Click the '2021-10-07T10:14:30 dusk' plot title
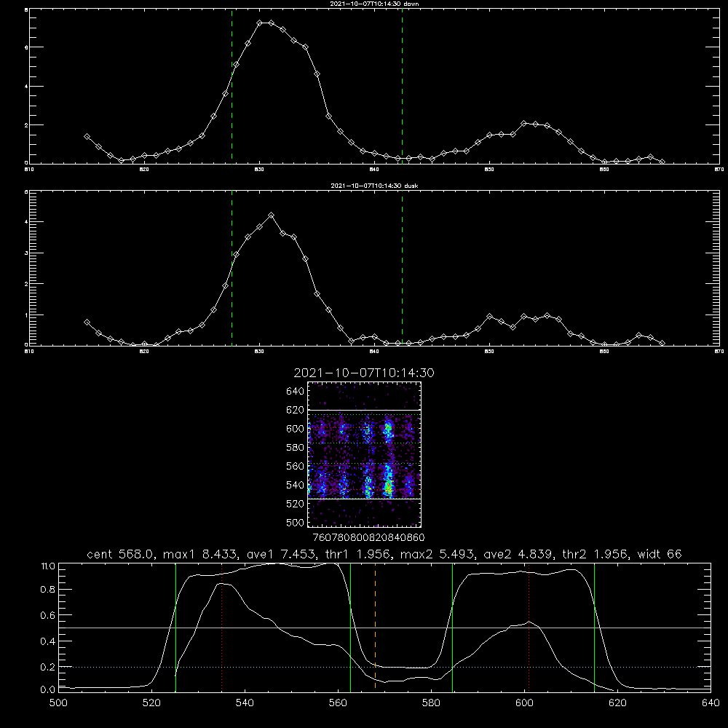Viewport: 728px width, 728px height. pos(374,186)
